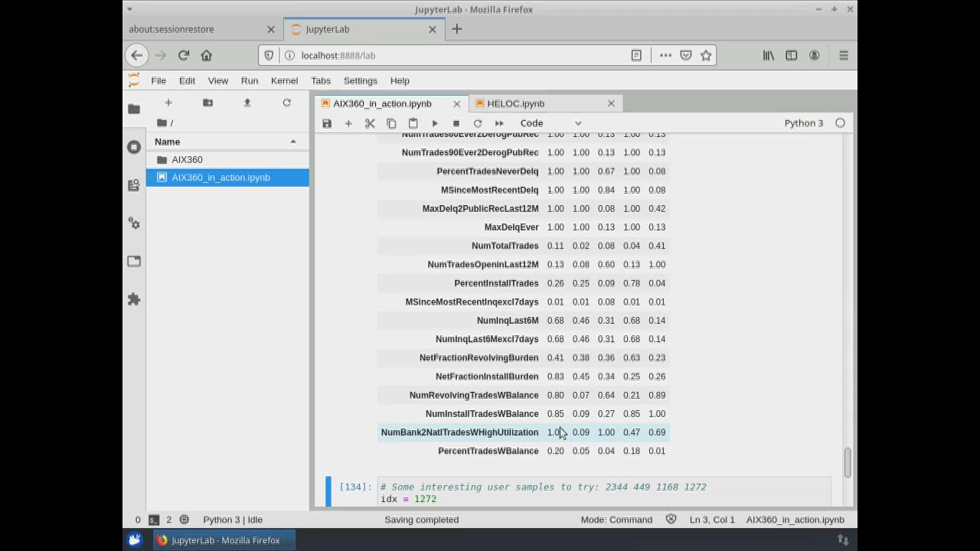Open the Run menu
This screenshot has height=551, width=980.
click(250, 80)
